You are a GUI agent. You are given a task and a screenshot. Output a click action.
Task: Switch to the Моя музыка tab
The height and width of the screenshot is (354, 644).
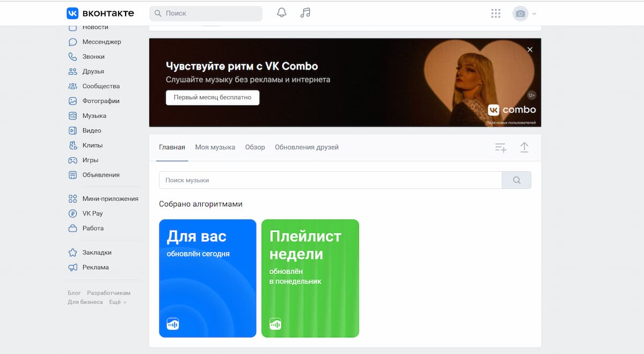215,147
